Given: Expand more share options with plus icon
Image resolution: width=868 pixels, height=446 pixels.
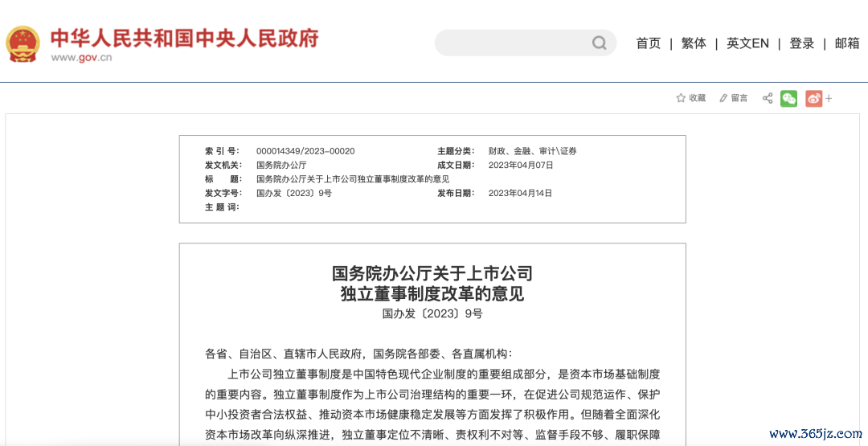Looking at the screenshot, I should [829, 98].
